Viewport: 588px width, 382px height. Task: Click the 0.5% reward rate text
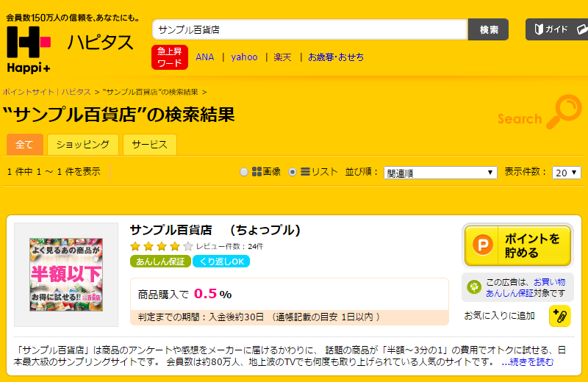pos(212,294)
